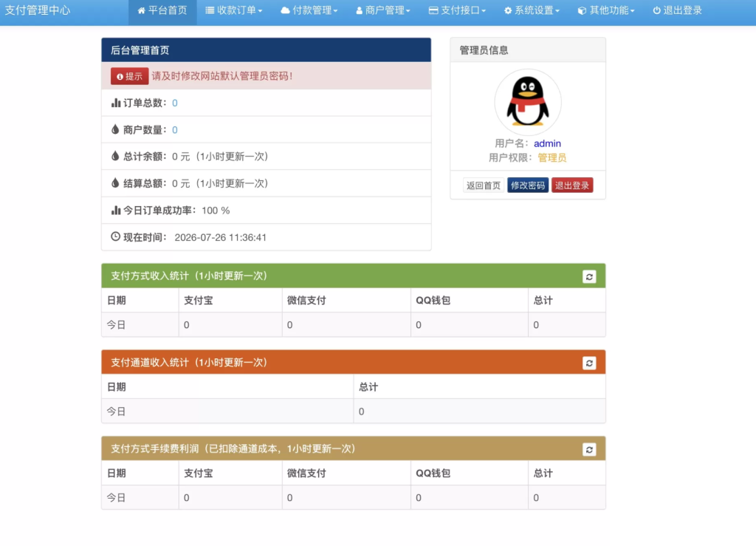The height and width of the screenshot is (546, 756).
Task: Click 退出登录 in the top navbar
Action: click(x=678, y=10)
